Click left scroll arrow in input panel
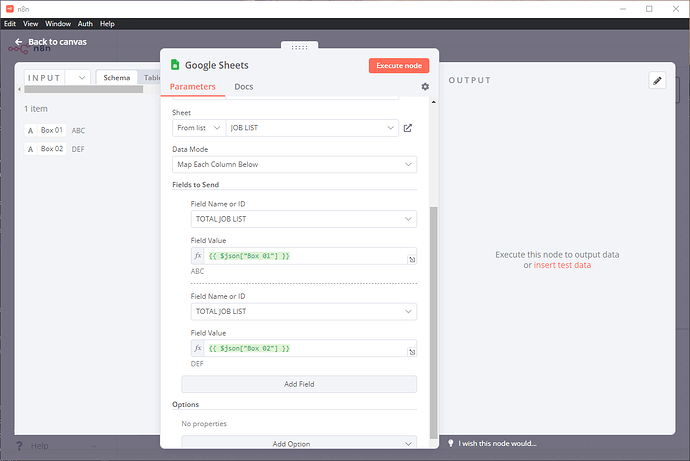The image size is (690, 461). [19, 89]
